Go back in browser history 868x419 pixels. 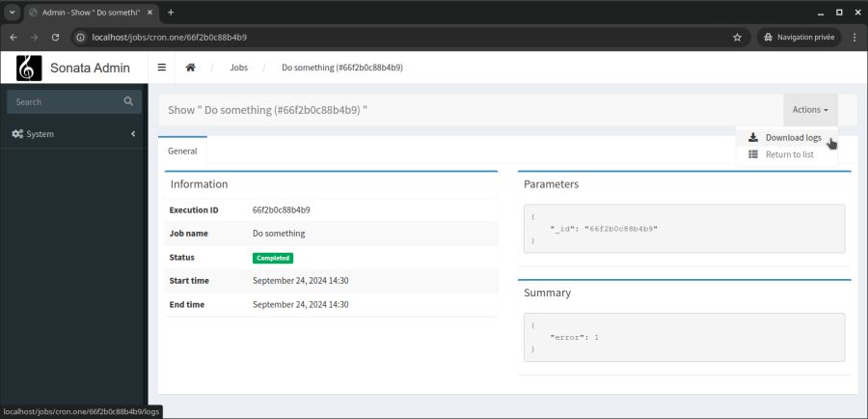(x=14, y=37)
